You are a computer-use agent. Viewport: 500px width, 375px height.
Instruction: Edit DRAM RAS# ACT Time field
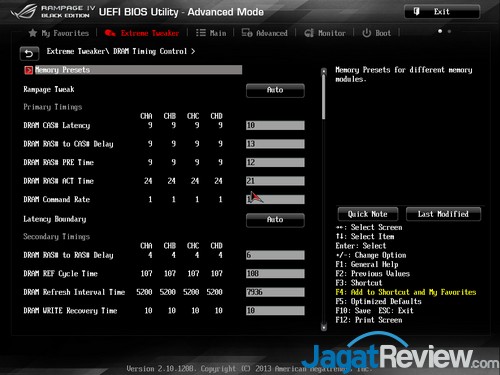(275, 181)
